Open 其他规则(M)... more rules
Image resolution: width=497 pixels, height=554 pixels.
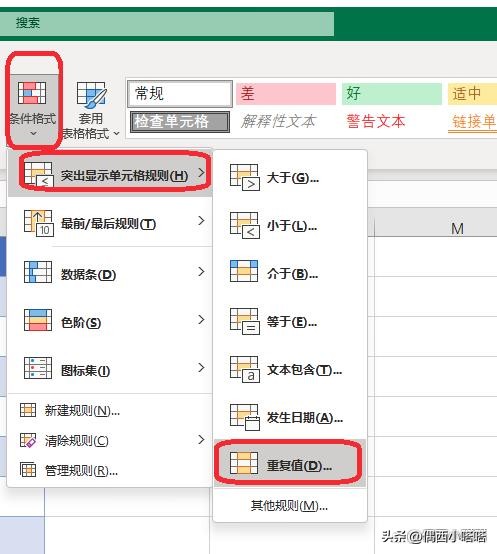pyautogui.click(x=290, y=506)
